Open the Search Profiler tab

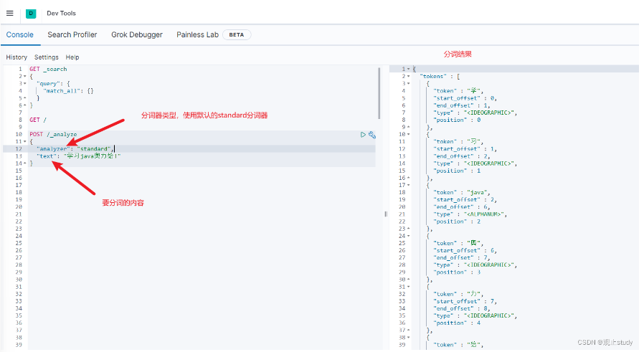point(72,35)
